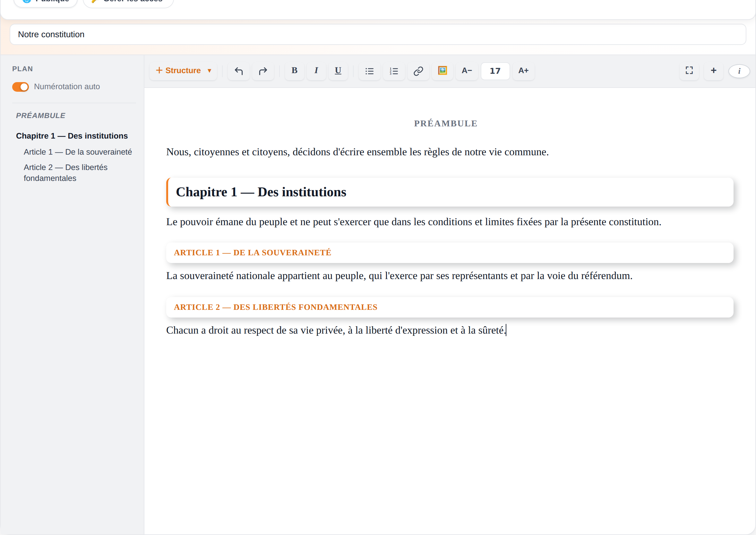Decrease font size with A−
The height and width of the screenshot is (535, 756).
(467, 71)
